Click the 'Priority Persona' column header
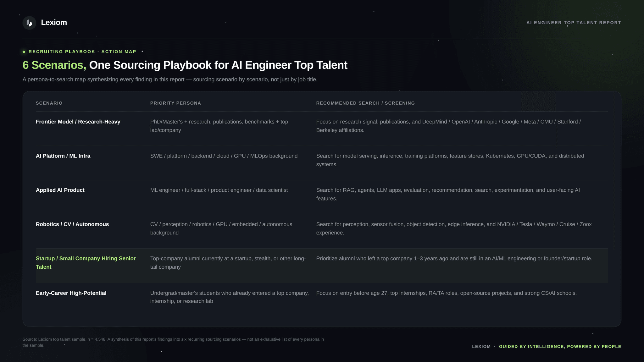This screenshot has width=644, height=362. point(175,103)
